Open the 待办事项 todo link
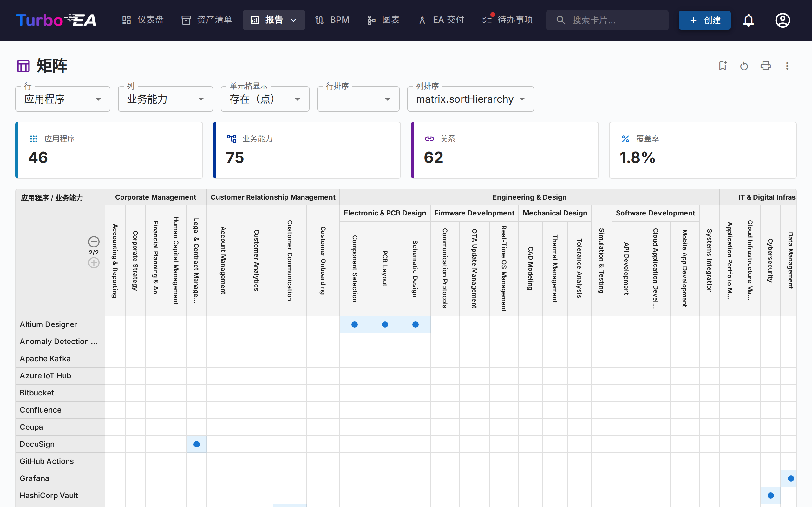Image resolution: width=812 pixels, height=507 pixels. 507,20
